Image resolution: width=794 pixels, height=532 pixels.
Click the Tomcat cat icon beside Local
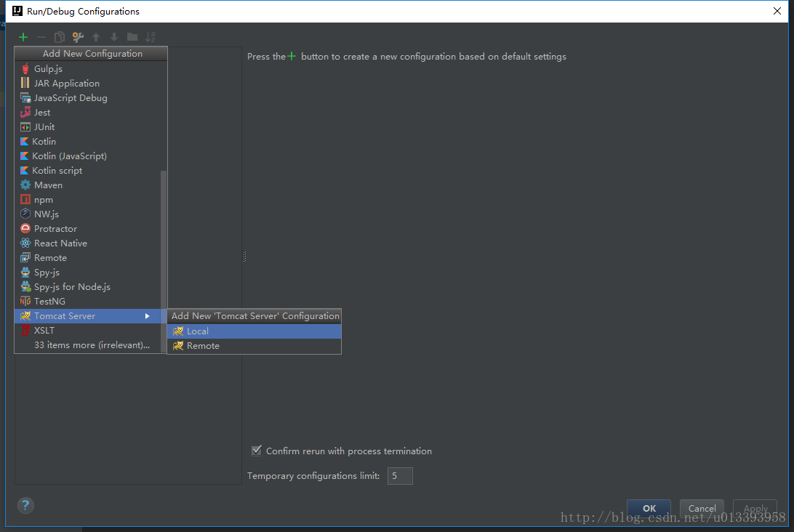tap(178, 331)
